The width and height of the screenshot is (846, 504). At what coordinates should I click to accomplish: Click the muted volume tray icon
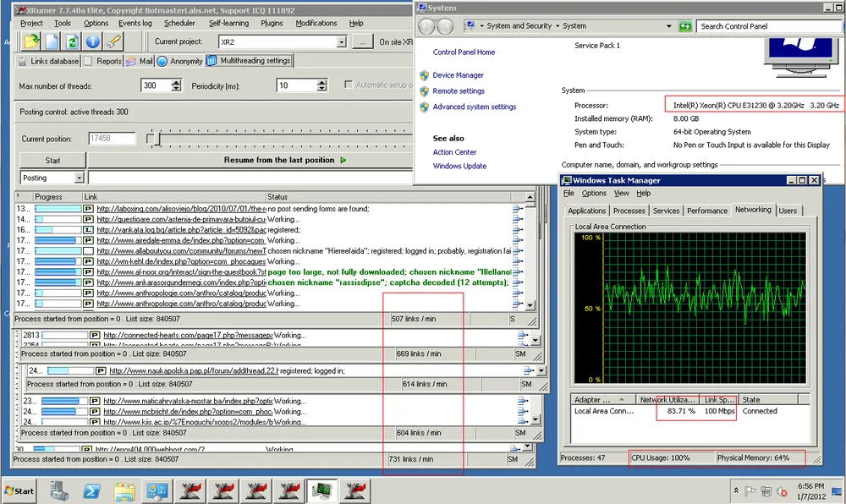pyautogui.click(x=781, y=491)
